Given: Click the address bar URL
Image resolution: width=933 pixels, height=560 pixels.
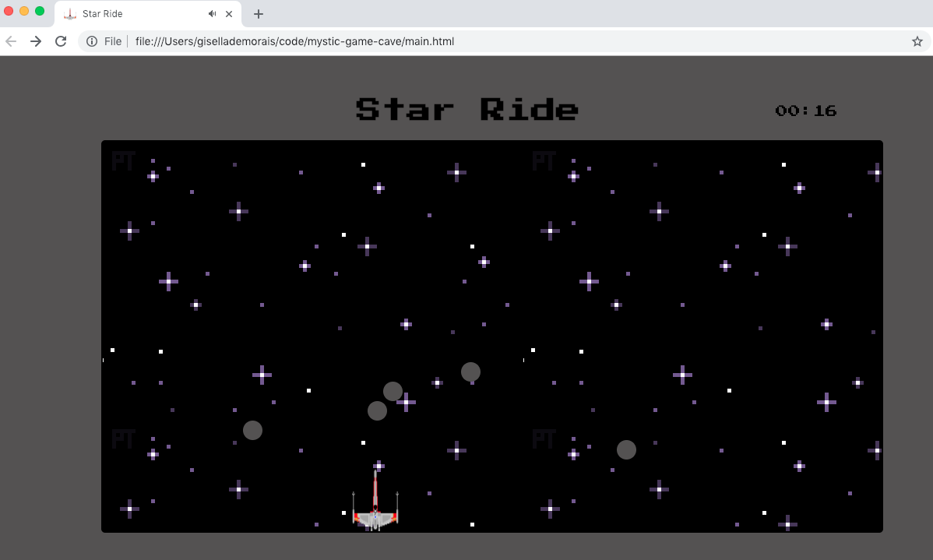Looking at the screenshot, I should pos(294,41).
